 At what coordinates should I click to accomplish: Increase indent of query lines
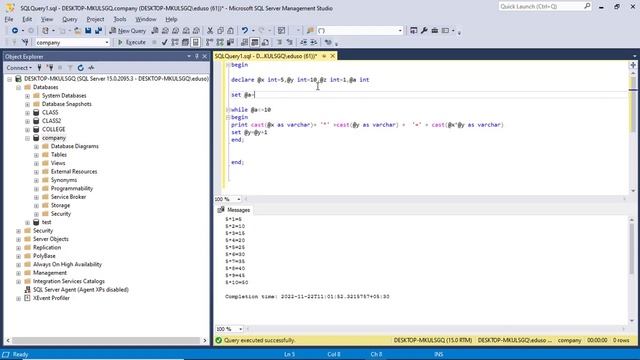[313, 42]
